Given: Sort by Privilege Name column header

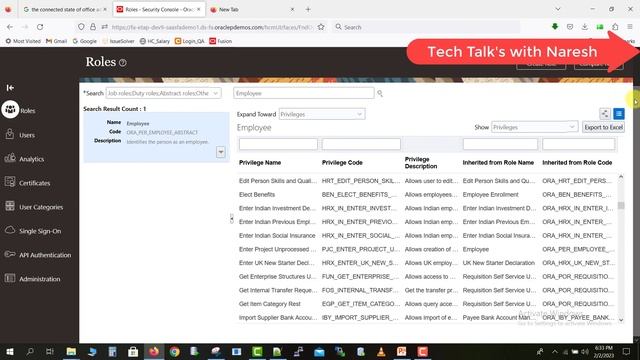Looking at the screenshot, I should click(260, 162).
